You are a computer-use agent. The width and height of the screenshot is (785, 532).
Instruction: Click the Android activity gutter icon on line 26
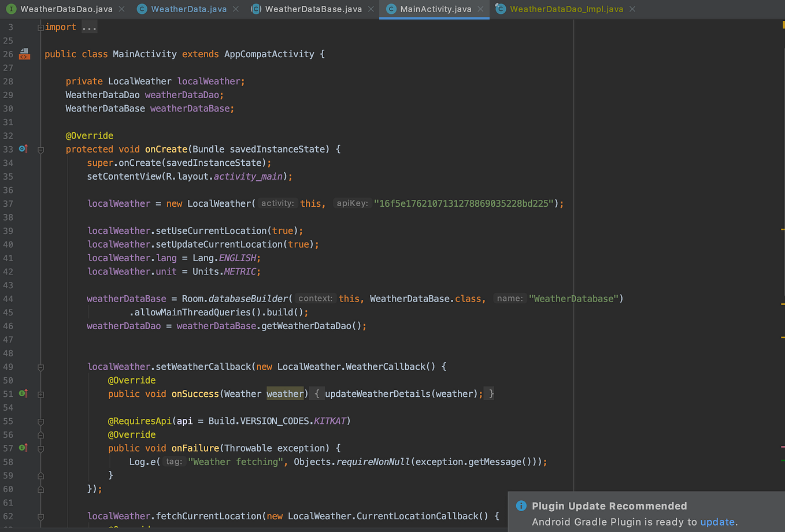pyautogui.click(x=24, y=54)
